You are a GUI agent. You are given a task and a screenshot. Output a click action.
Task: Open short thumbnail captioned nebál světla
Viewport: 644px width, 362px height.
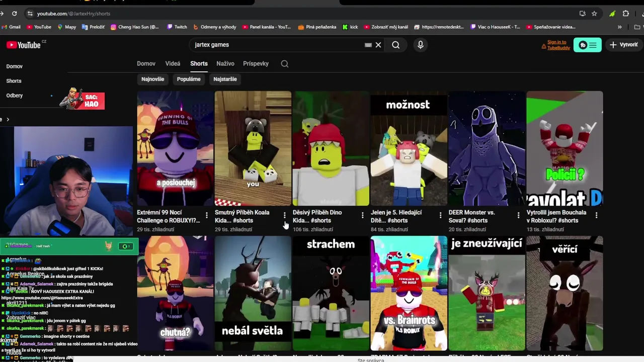253,293
